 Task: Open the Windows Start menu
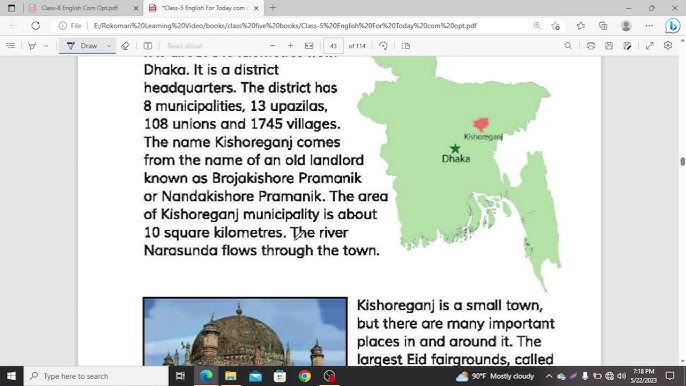pyautogui.click(x=11, y=376)
